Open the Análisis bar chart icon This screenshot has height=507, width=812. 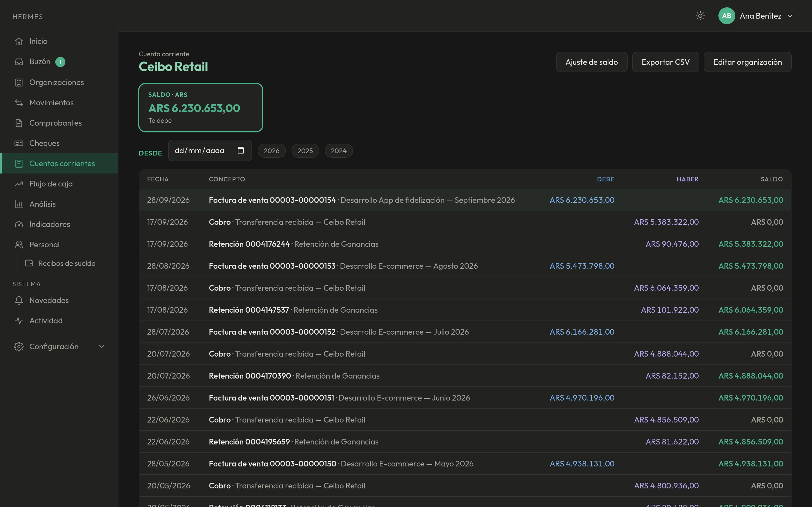click(x=19, y=204)
